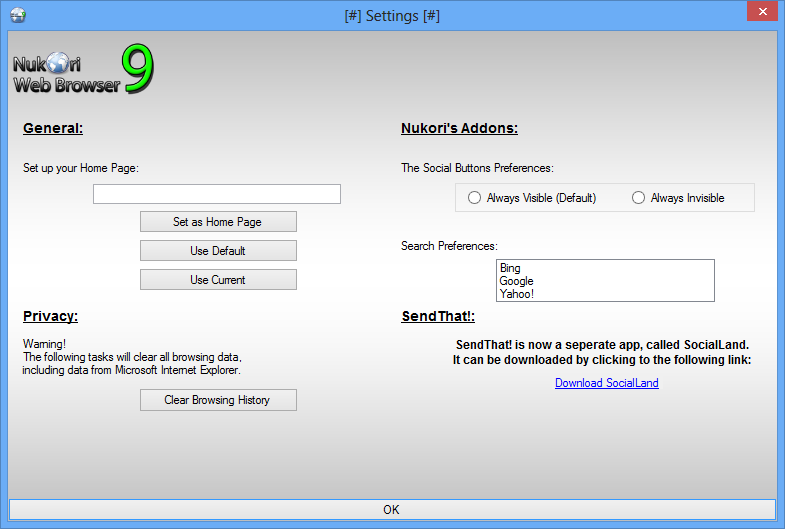Image resolution: width=785 pixels, height=529 pixels.
Task: Open the Download SocialLand link
Action: pos(607,383)
